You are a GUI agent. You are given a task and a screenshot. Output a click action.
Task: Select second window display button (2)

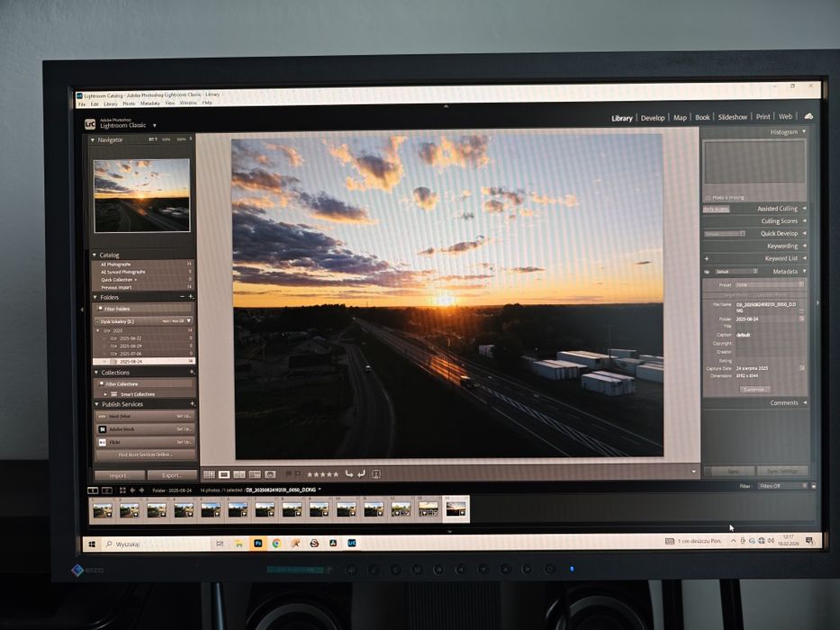(x=107, y=490)
